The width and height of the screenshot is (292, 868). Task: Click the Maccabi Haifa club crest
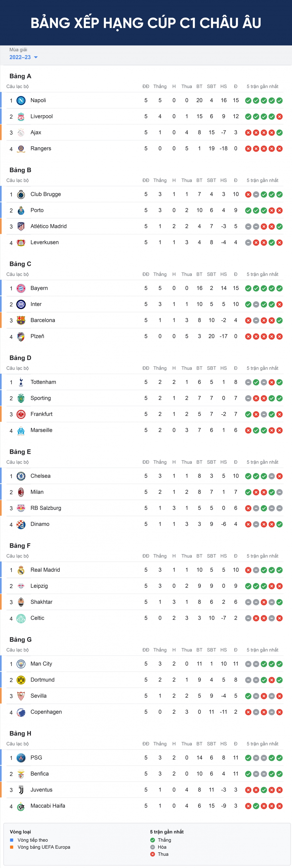click(x=21, y=806)
